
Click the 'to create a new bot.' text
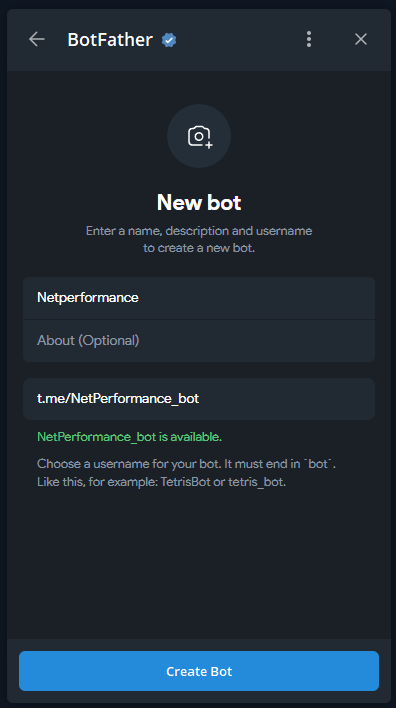(199, 248)
